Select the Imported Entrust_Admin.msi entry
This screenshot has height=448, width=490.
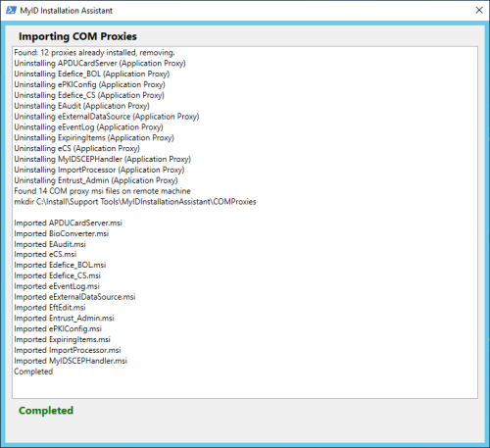[x=64, y=318]
